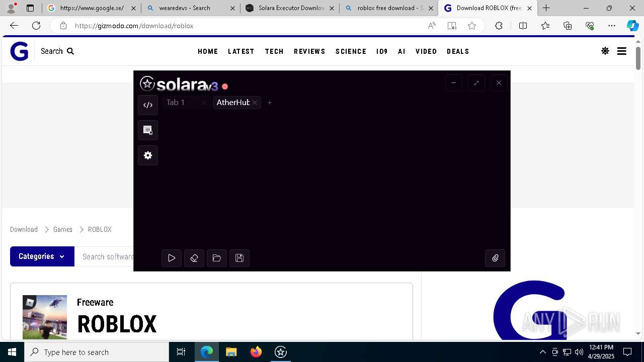This screenshot has width=644, height=362.
Task: Click the Solara icon in the taskbar
Action: [x=281, y=352]
